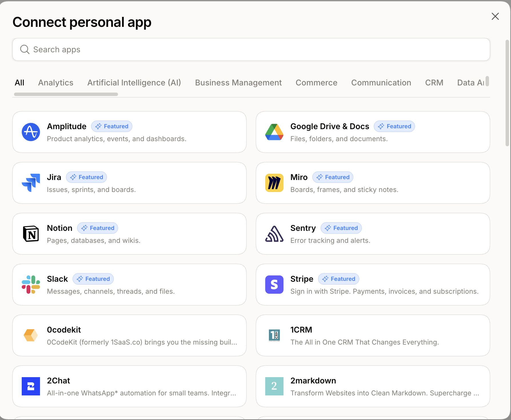The image size is (511, 420).
Task: Select the Commerce tab
Action: (316, 83)
